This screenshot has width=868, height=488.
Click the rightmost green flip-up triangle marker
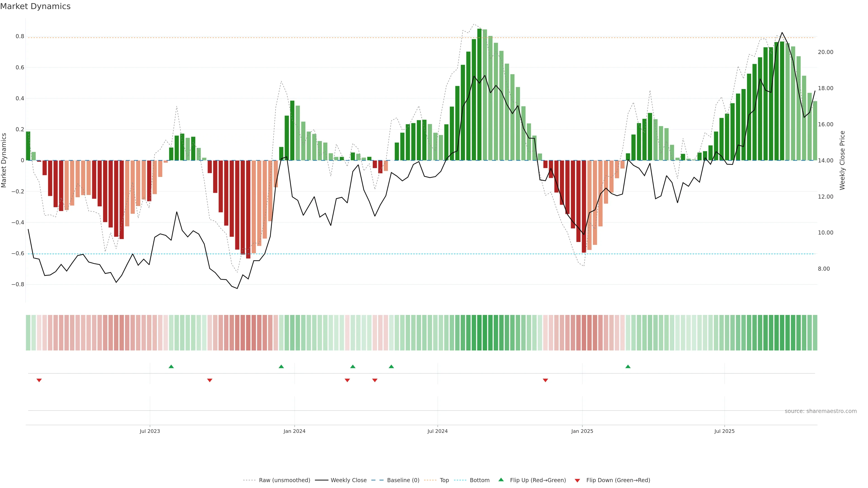[x=628, y=366]
